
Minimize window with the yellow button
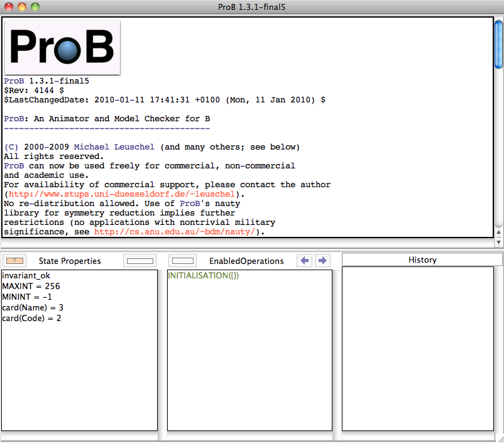(x=22, y=7)
